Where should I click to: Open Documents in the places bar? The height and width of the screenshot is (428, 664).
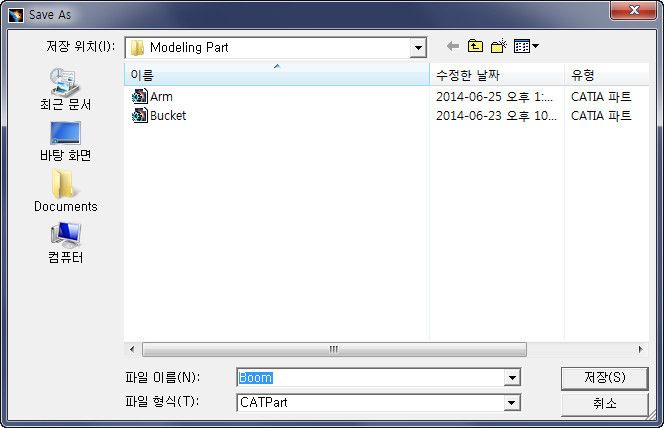click(x=65, y=191)
